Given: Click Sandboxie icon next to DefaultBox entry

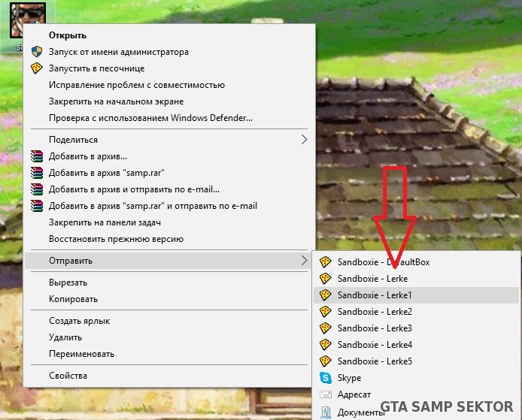Looking at the screenshot, I should (325, 262).
